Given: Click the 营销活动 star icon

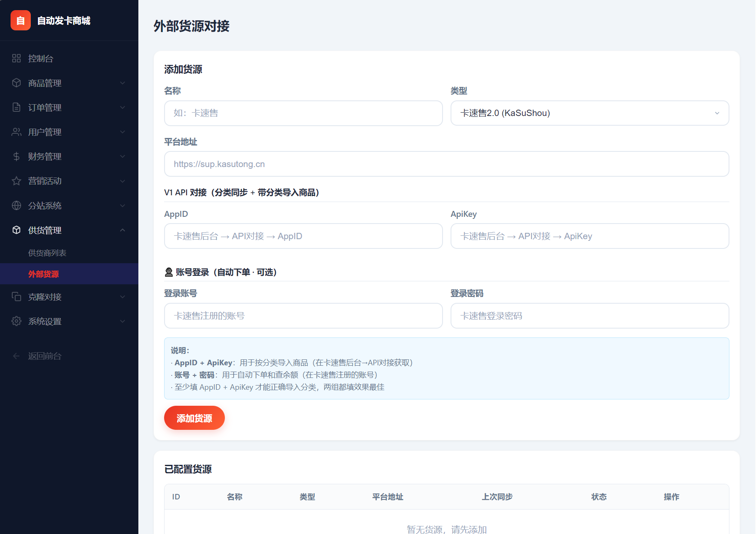Looking at the screenshot, I should pos(16,181).
